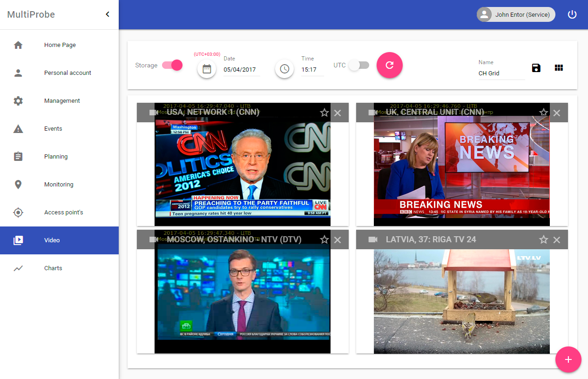
Task: Open the Charts page
Action: click(x=59, y=268)
